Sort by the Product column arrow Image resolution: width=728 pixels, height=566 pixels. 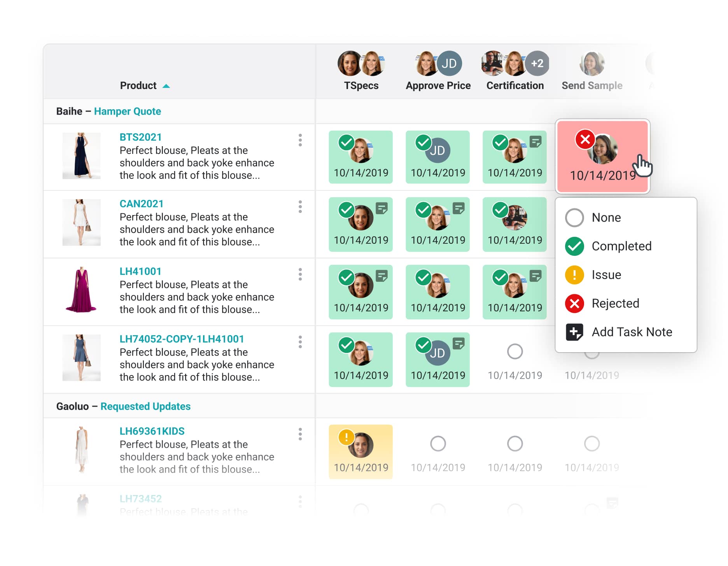[x=166, y=86]
